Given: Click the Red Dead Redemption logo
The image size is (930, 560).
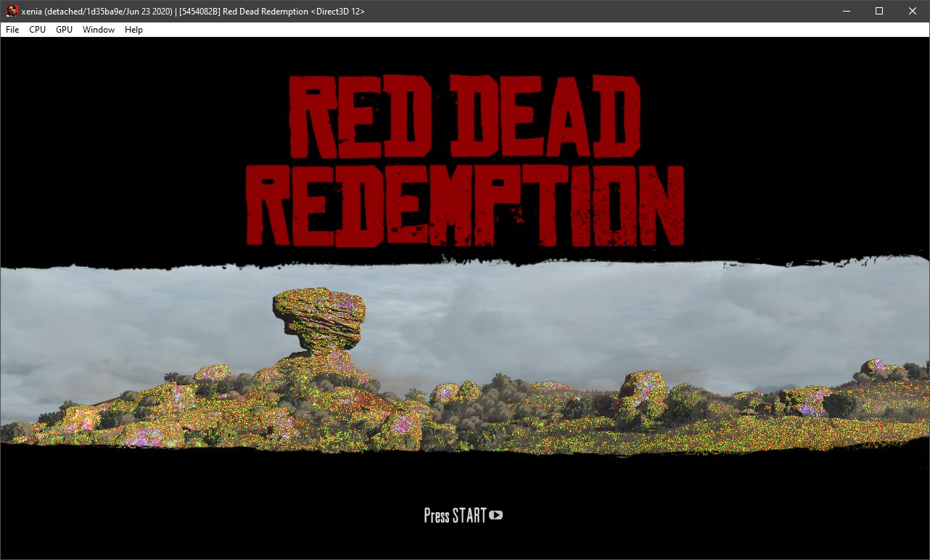Looking at the screenshot, I should [x=465, y=160].
